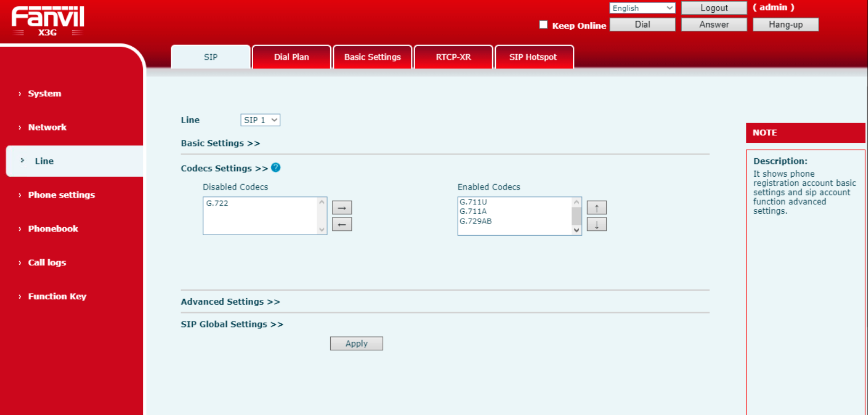This screenshot has width=868, height=415.
Task: Open the RTCP-XR tab
Action: (453, 57)
